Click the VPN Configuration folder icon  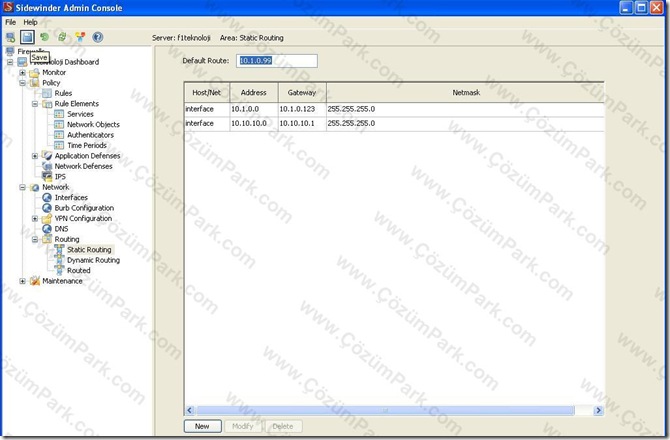[x=47, y=218]
